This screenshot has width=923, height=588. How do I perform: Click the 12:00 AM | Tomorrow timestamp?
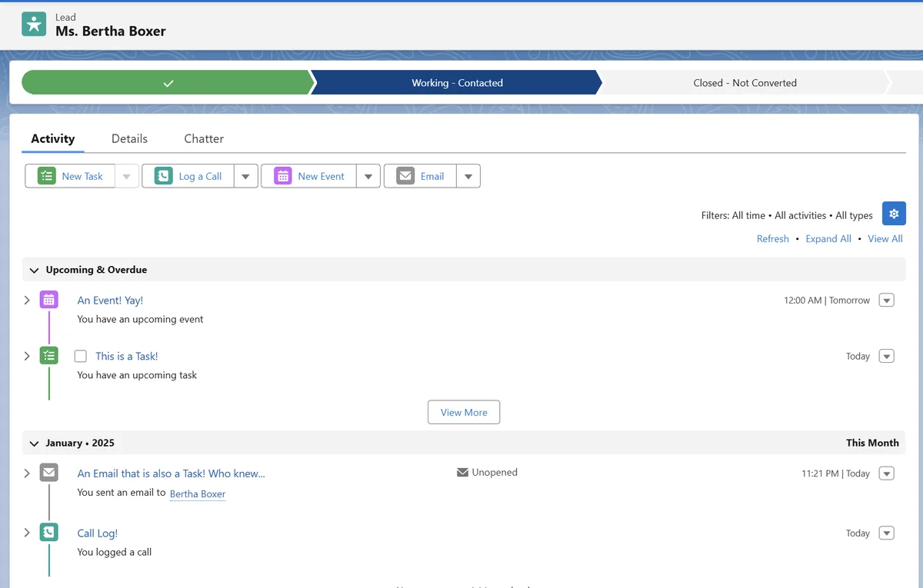click(x=827, y=301)
